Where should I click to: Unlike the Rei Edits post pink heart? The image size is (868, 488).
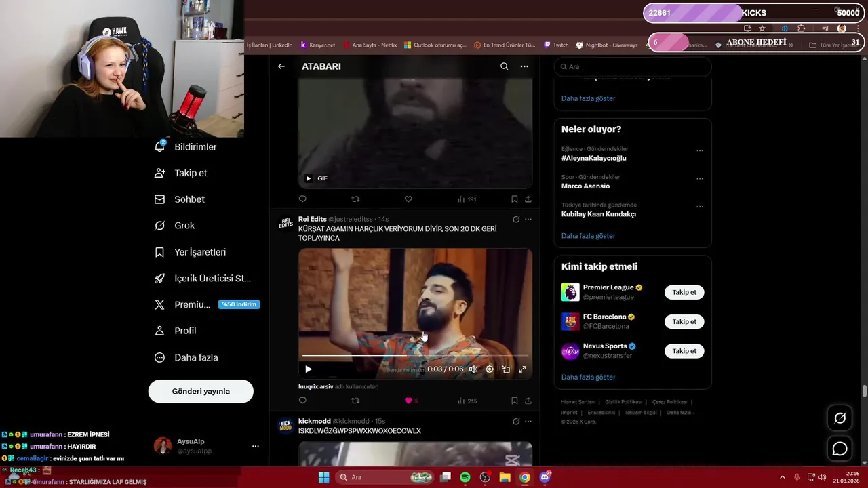point(408,401)
